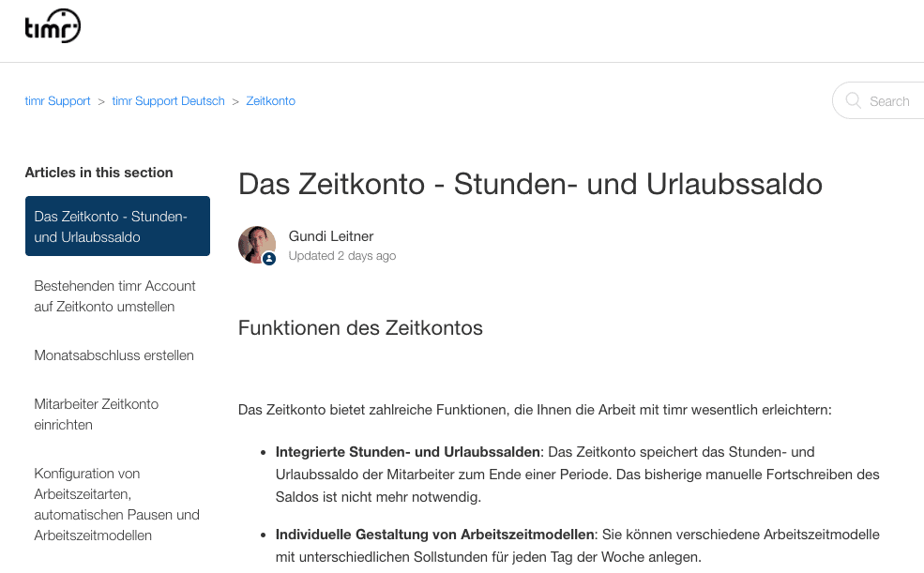This screenshot has width=924, height=573.
Task: Click the user badge on the avatar
Action: click(269, 259)
